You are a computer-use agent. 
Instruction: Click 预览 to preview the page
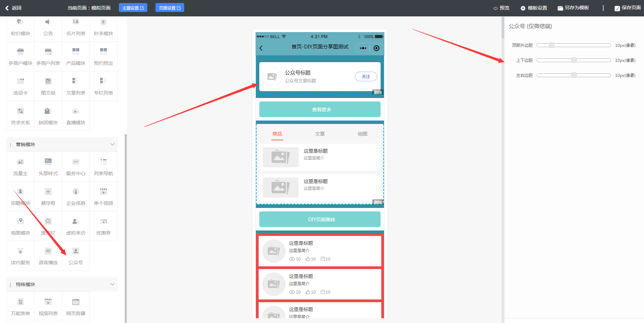click(x=501, y=8)
